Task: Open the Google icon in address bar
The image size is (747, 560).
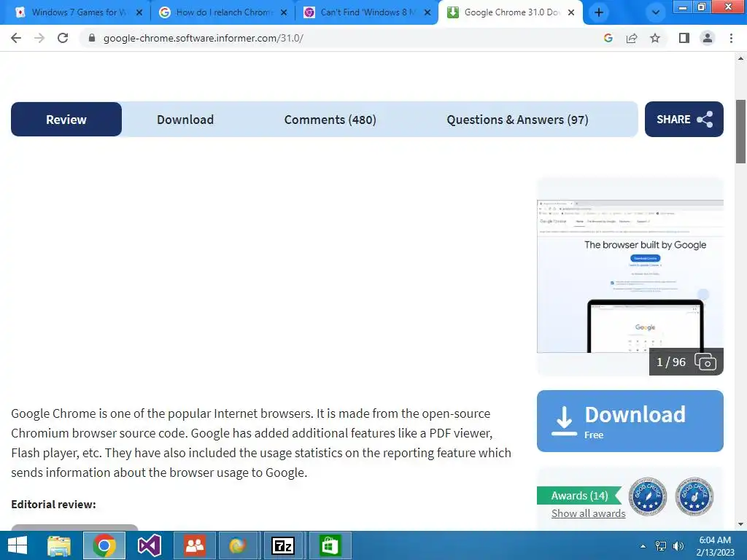Action: tap(608, 38)
